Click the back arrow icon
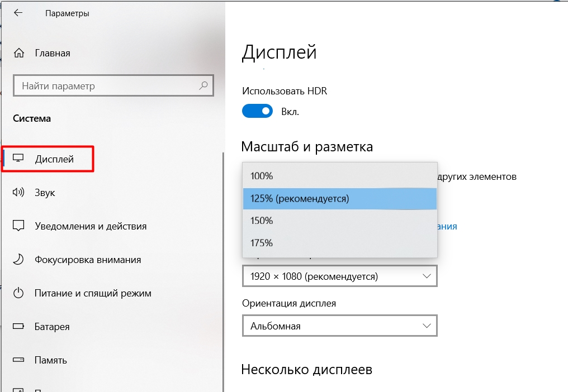The width and height of the screenshot is (568, 392). pyautogui.click(x=18, y=13)
